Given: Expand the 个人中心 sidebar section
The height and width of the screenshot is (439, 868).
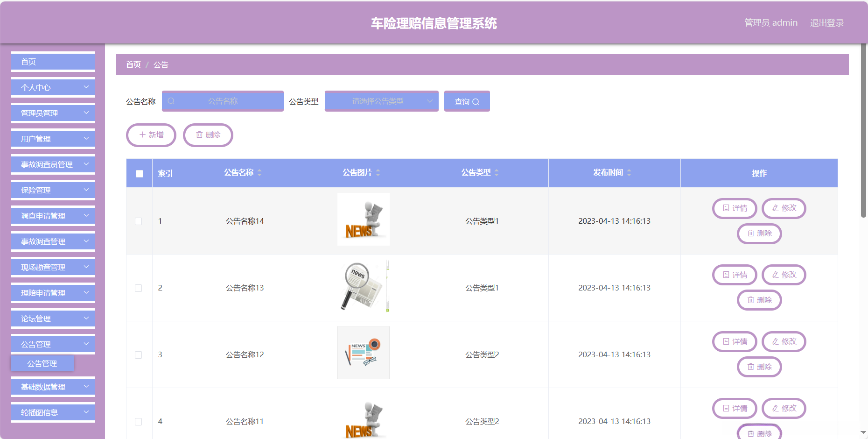Looking at the screenshot, I should point(52,87).
